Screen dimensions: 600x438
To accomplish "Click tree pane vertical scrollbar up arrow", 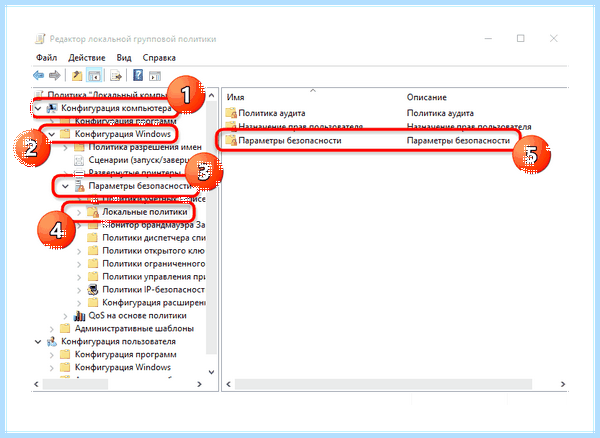I will click(211, 95).
